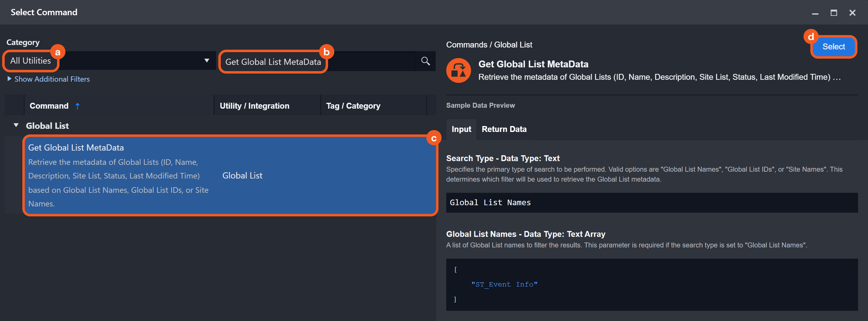The height and width of the screenshot is (321, 868).
Task: Switch to the Input tab
Action: pyautogui.click(x=461, y=129)
